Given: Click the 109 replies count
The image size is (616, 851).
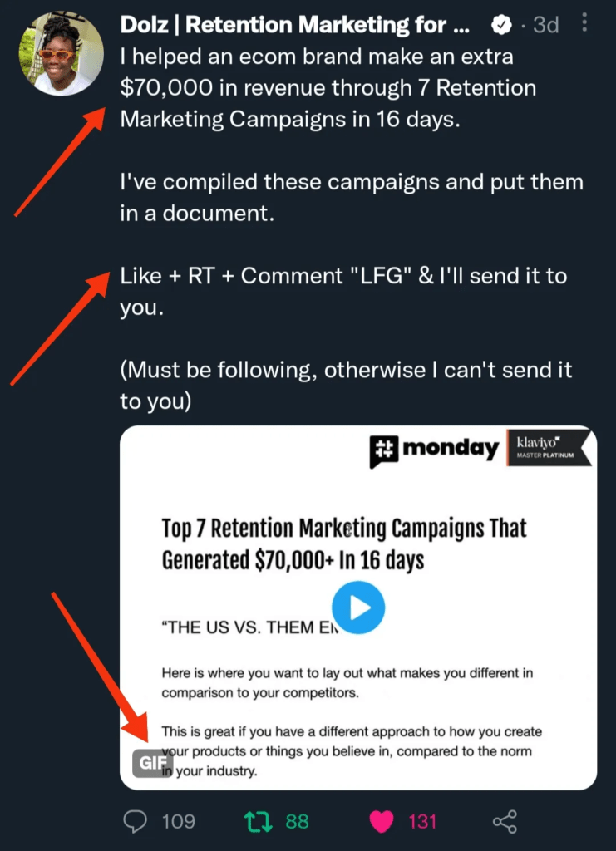Looking at the screenshot, I should (x=178, y=822).
